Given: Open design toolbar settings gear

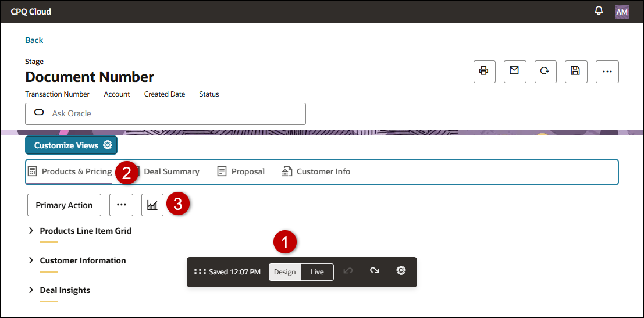Looking at the screenshot, I should (x=401, y=271).
